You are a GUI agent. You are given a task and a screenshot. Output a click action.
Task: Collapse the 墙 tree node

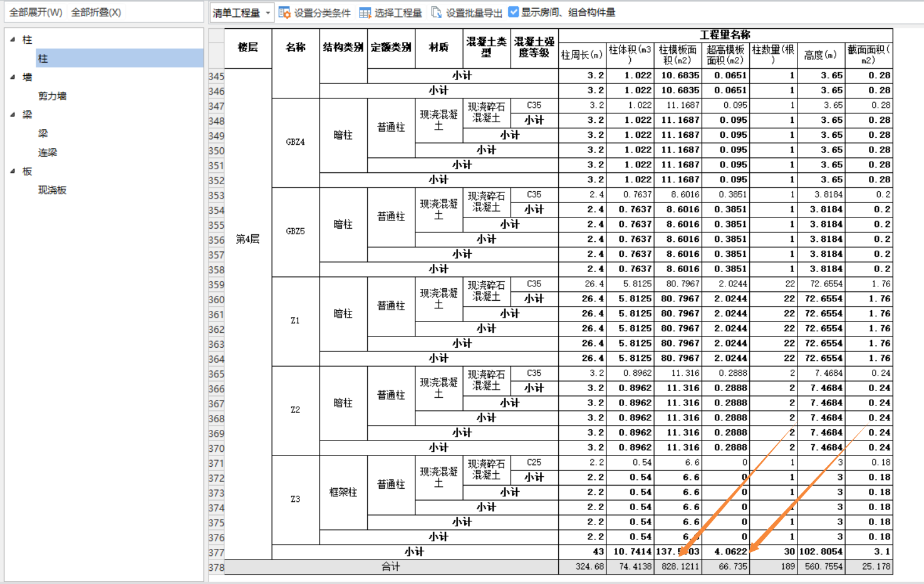[x=13, y=77]
